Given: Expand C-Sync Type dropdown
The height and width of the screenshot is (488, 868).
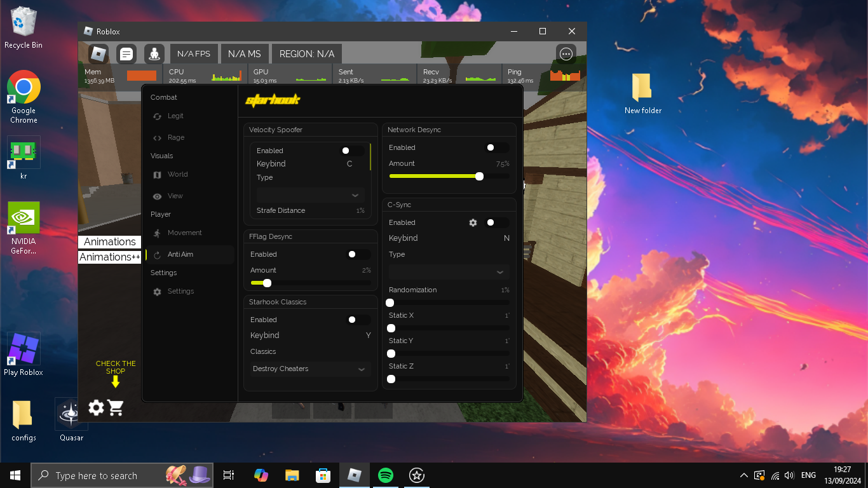Looking at the screenshot, I should pos(449,272).
